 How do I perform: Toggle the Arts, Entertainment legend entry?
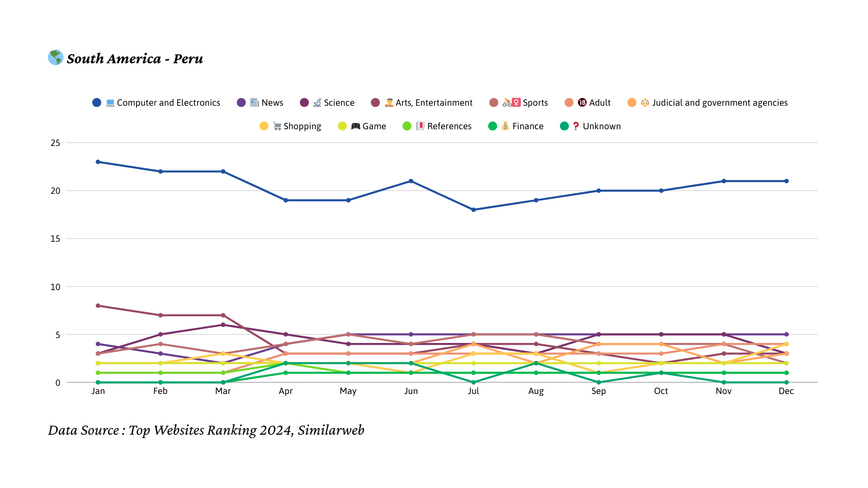(434, 103)
